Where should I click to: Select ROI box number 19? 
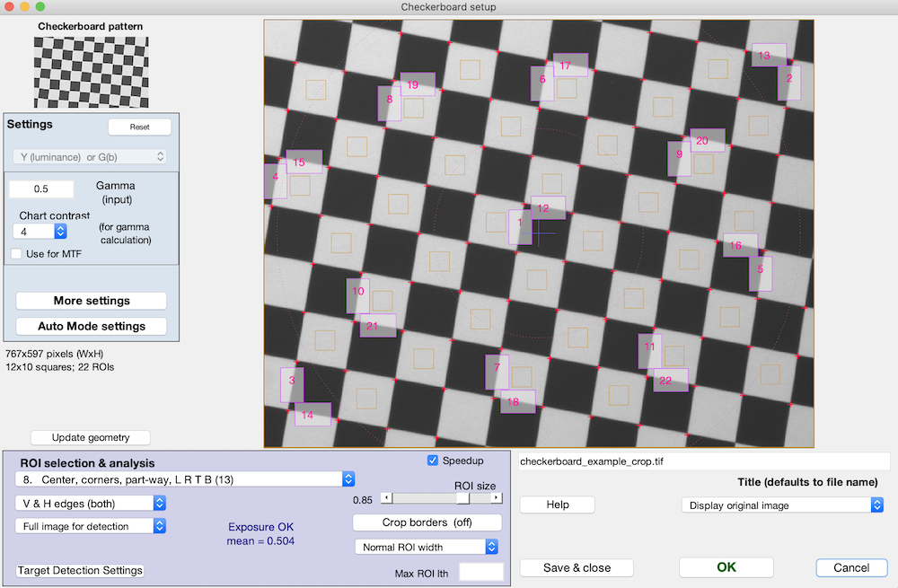click(x=418, y=84)
